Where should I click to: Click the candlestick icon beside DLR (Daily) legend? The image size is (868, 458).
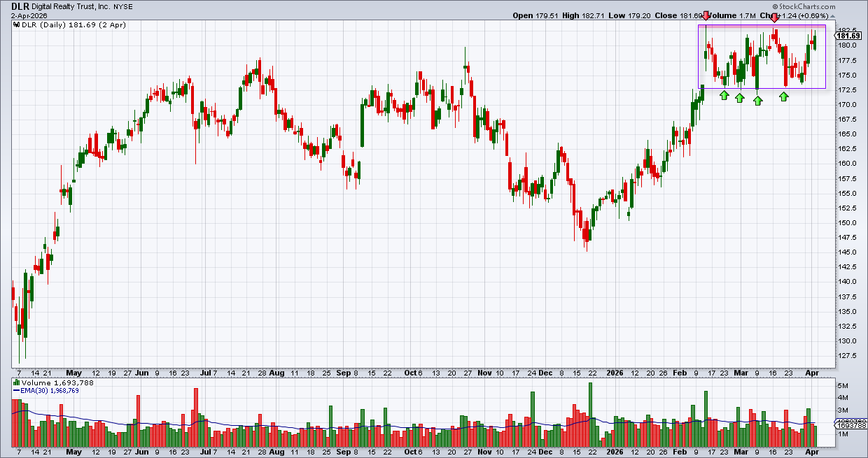click(16, 24)
